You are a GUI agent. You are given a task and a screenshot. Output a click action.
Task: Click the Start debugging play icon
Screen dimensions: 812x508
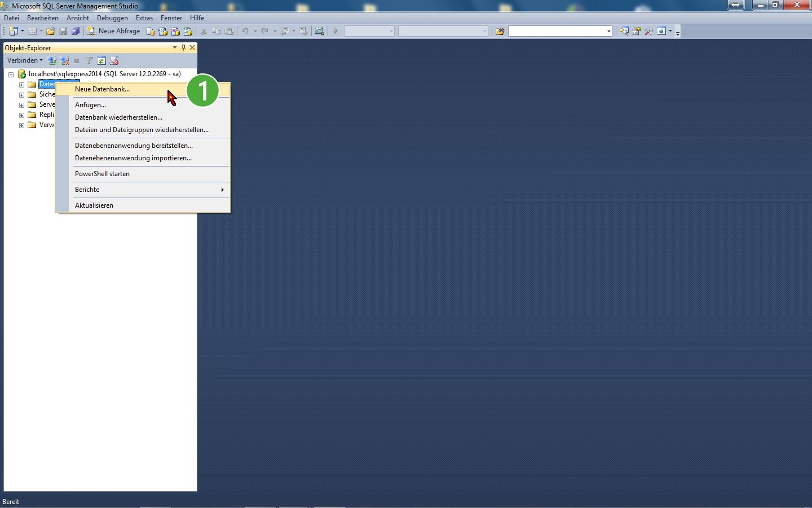tap(336, 31)
